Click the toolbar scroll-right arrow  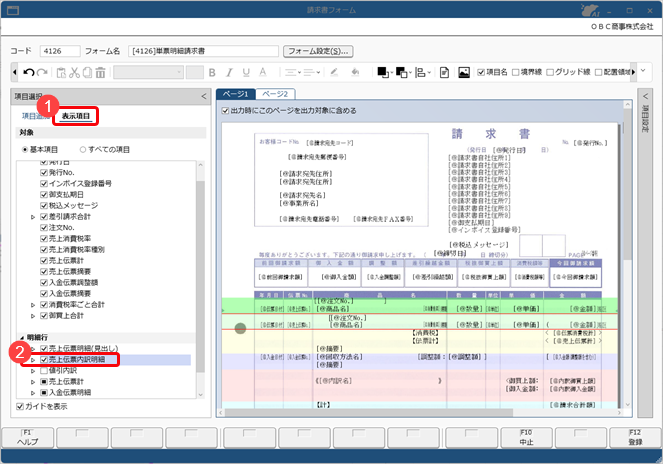pos(633,72)
